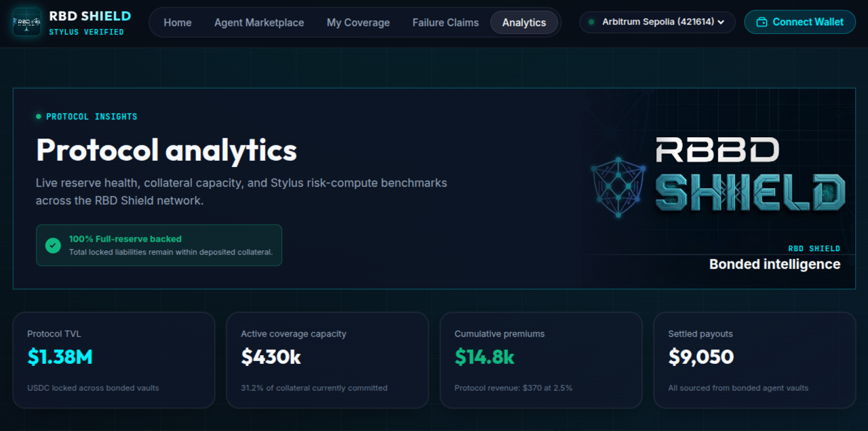868x431 pixels.
Task: Select the Settled payouts card
Action: click(x=755, y=360)
